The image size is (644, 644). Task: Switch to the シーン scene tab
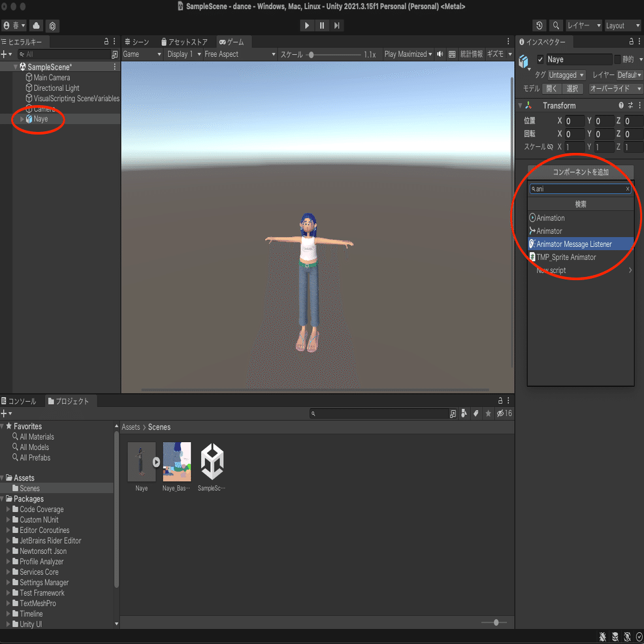coord(137,42)
